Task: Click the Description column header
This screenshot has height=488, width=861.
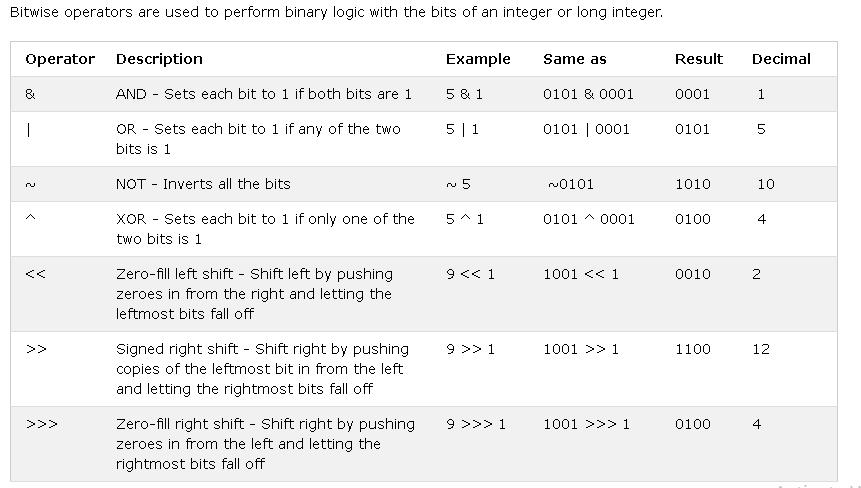Action: pyautogui.click(x=159, y=59)
